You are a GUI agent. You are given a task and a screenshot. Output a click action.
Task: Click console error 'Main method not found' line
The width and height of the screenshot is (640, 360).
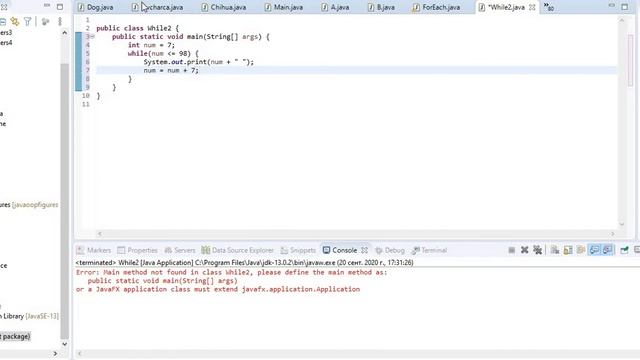231,272
